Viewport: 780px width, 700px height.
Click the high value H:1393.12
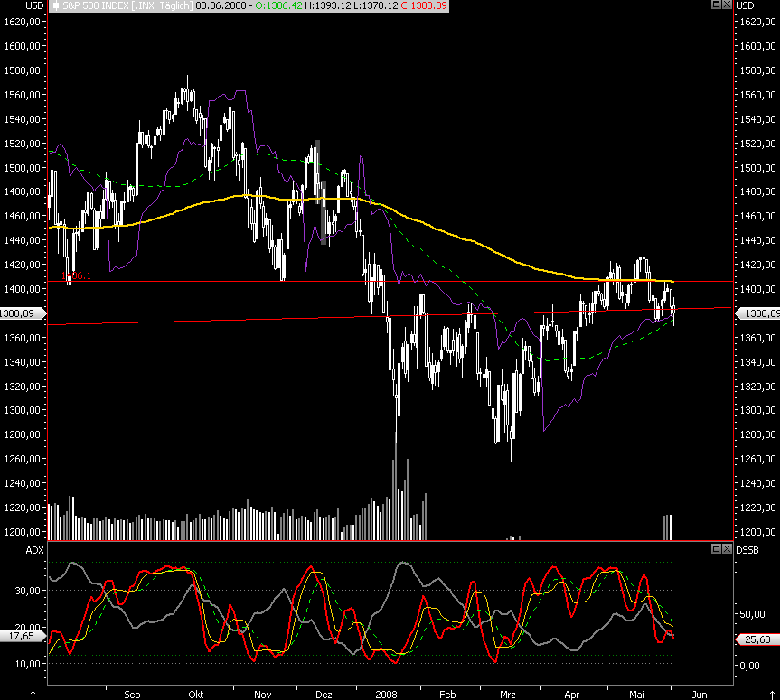click(328, 6)
